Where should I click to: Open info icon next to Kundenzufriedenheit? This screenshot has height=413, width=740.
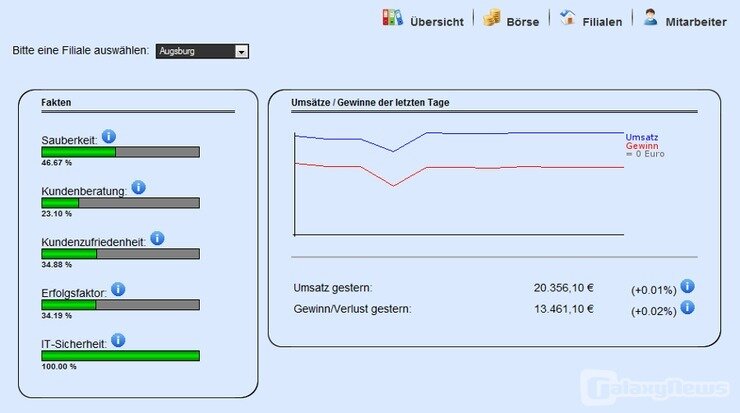pos(157,238)
